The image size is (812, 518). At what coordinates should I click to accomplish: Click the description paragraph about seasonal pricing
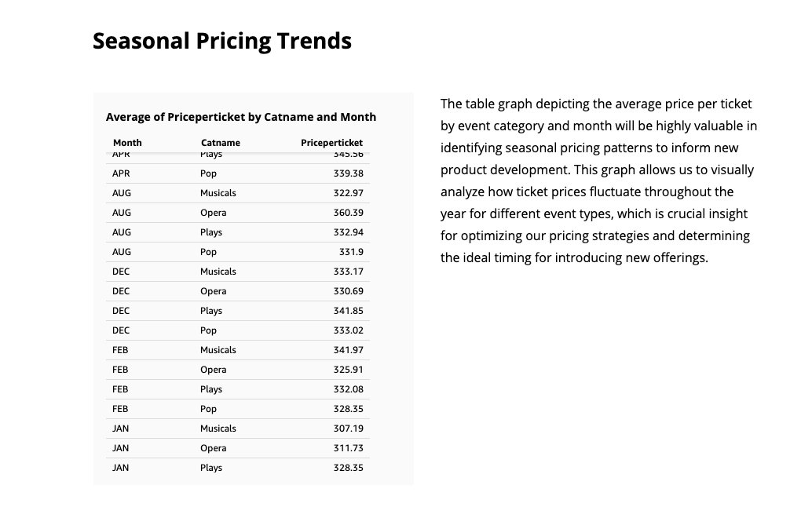[x=598, y=181]
